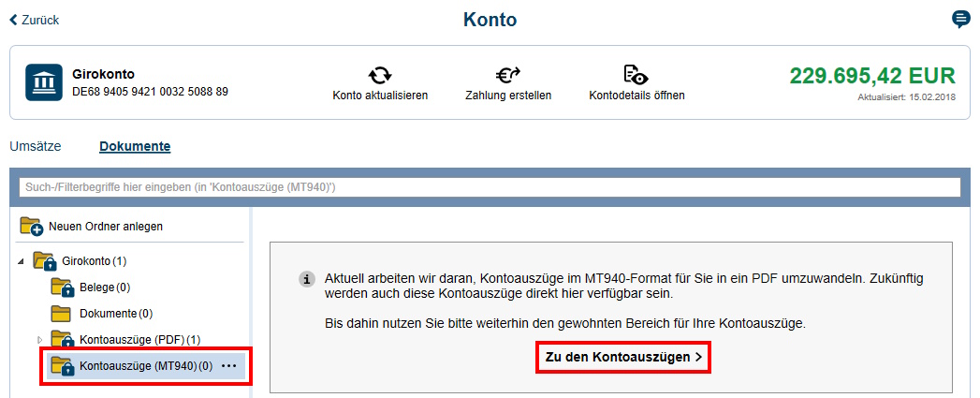Screen dimensions: 980x398
Task: Create payment with Zahlung erstellen icon
Action: [x=507, y=76]
